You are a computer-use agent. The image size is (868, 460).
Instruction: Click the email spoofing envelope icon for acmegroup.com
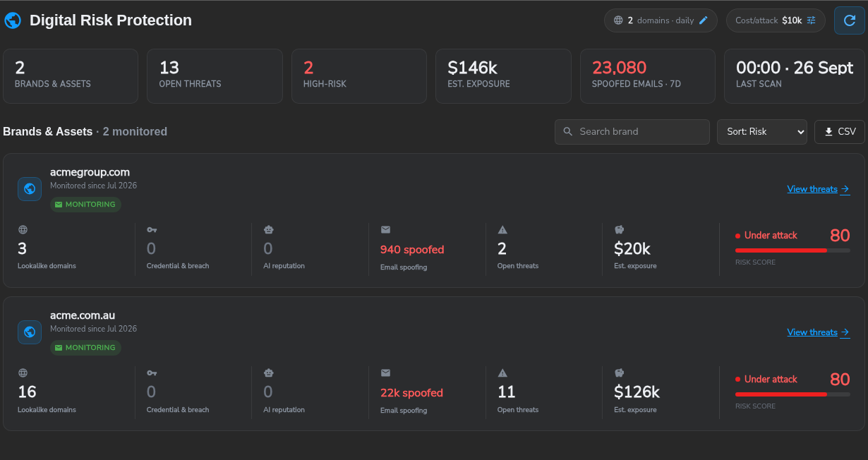[x=385, y=229]
